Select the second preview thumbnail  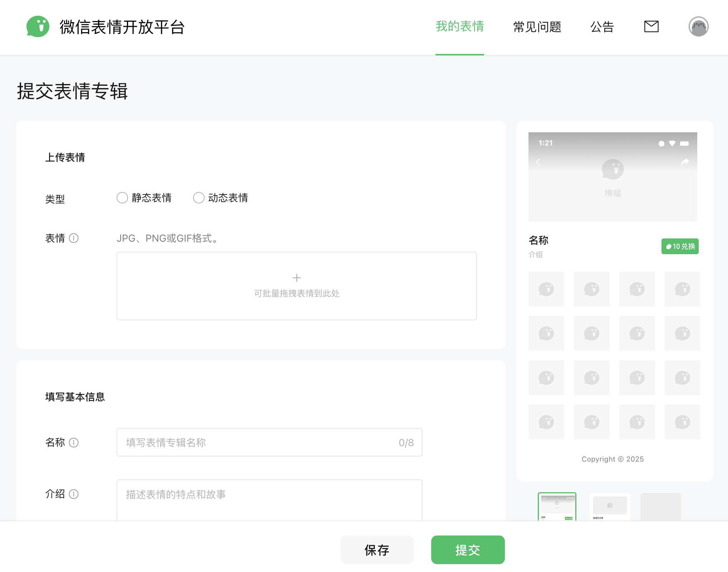click(610, 507)
